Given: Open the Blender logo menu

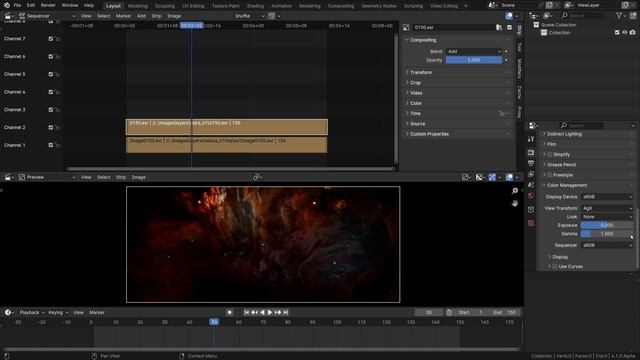Looking at the screenshot, I should 7,5.
